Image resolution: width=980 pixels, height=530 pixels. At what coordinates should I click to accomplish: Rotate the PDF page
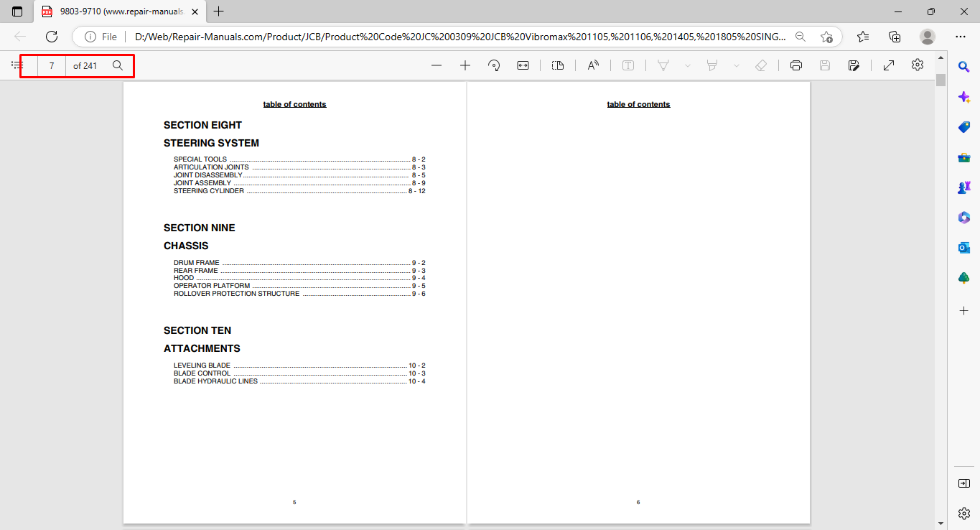tap(494, 65)
